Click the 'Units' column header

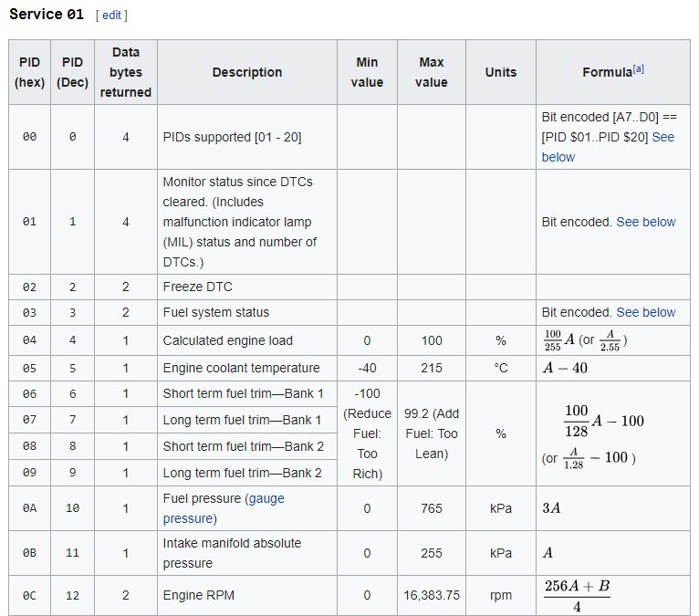[x=501, y=72]
